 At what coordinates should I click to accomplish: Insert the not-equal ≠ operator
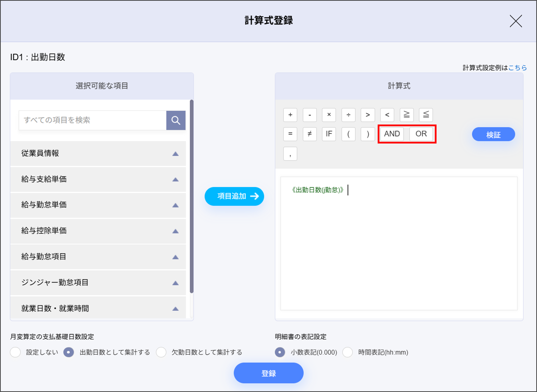point(310,134)
